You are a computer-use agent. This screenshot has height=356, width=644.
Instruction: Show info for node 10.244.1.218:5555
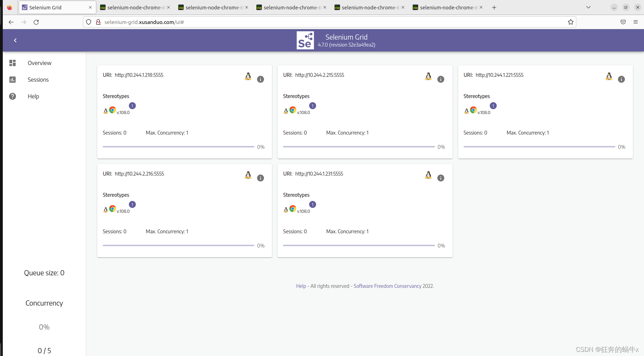pos(261,79)
